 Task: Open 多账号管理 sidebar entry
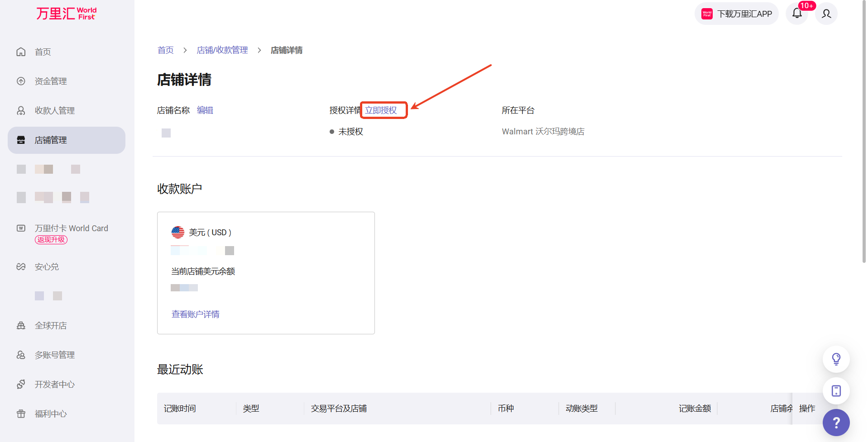[54, 355]
